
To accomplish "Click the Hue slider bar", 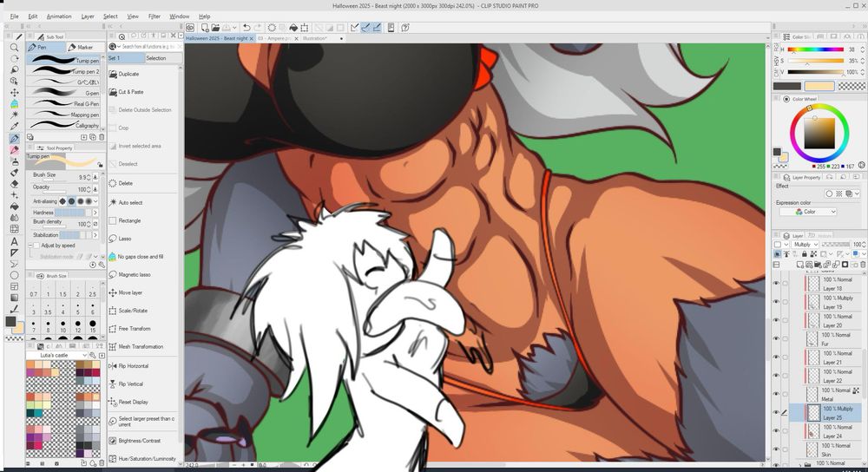I will tap(815, 49).
